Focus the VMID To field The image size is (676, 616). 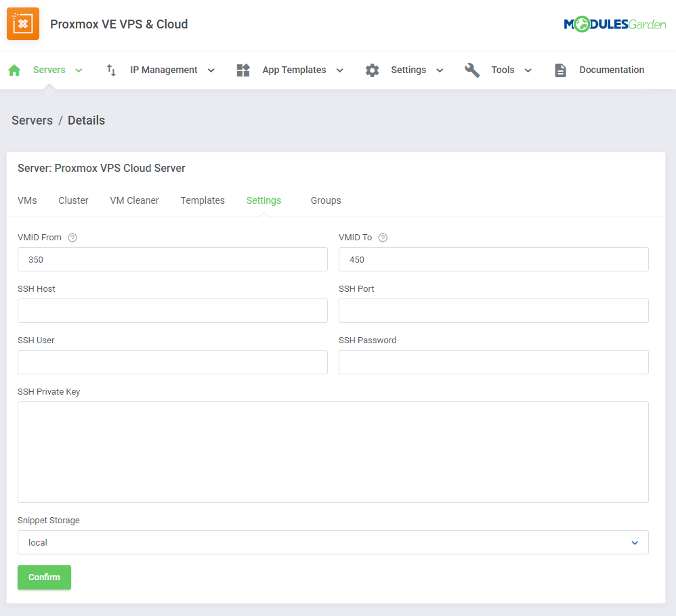tap(494, 259)
